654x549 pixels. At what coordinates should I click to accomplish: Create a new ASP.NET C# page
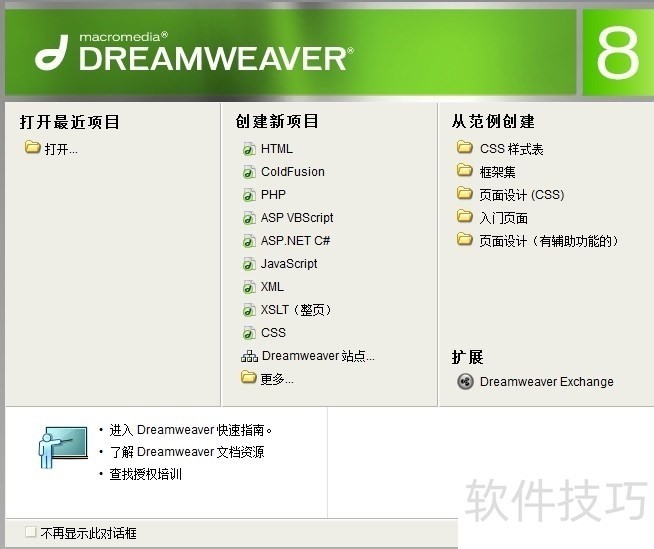[x=295, y=241]
